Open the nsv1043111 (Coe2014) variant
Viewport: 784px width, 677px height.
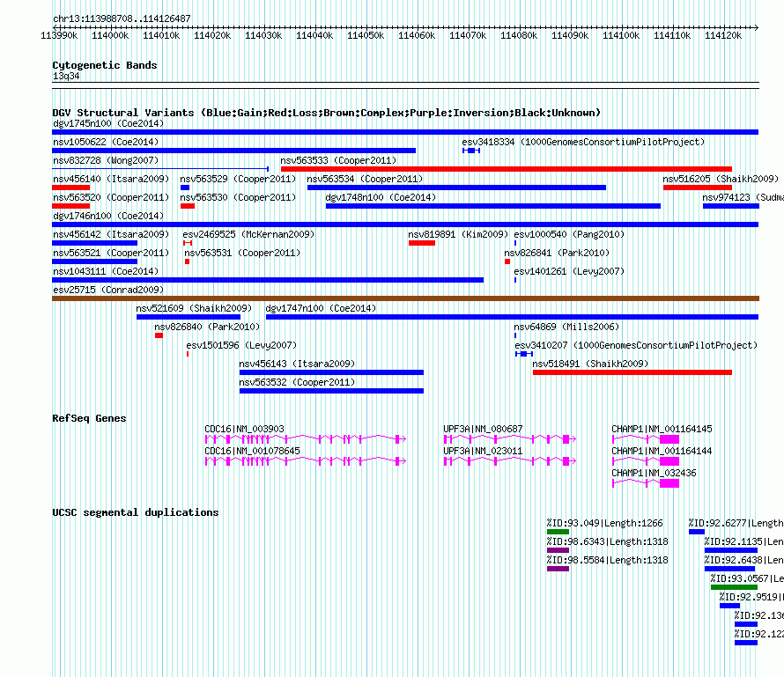coord(268,280)
